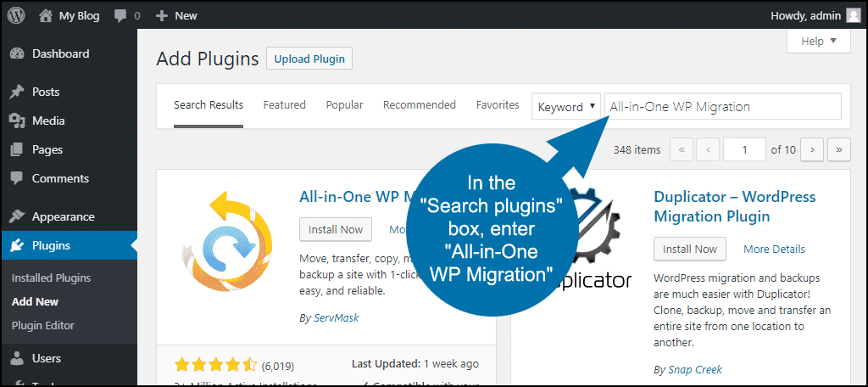Click the Comments icon in sidebar
This screenshot has width=868, height=387.
point(17,178)
